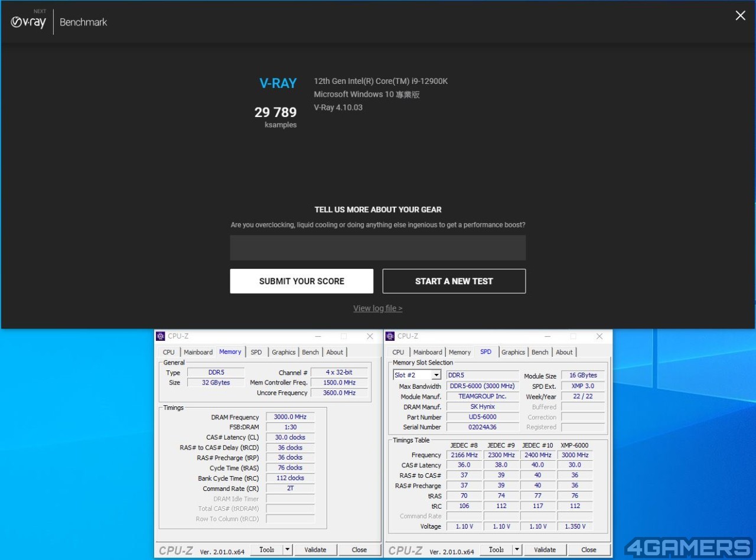Click XMP-6000 voltage cell 1.350 V
Screen dimensions: 756x560
[x=575, y=526]
